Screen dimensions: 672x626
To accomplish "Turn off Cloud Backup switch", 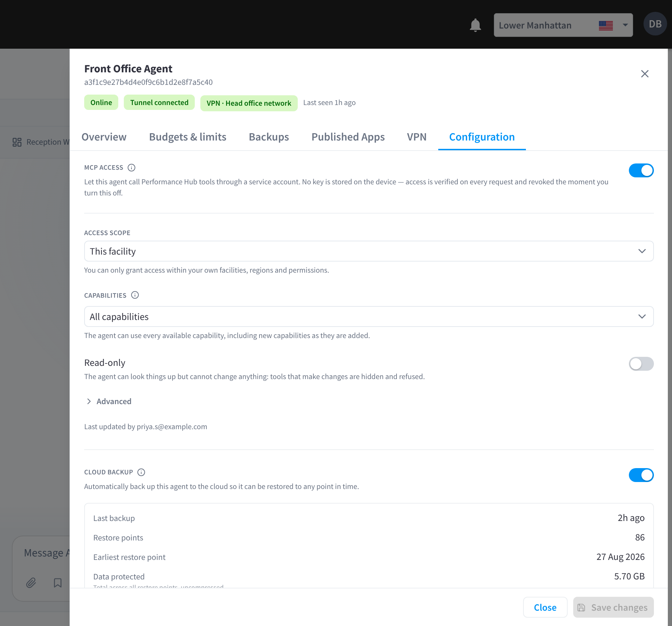I will pos(641,475).
